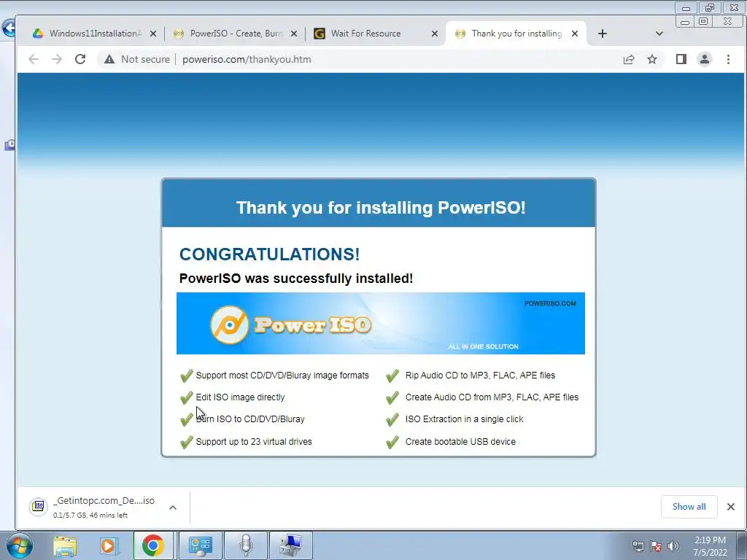
Task: Share this page icon
Action: coord(629,59)
